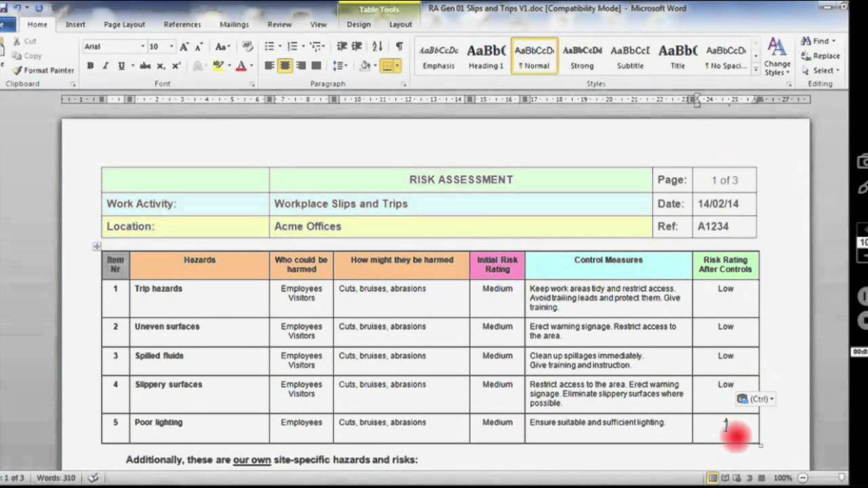
Task: Switch to the Insert tab
Action: 75,24
